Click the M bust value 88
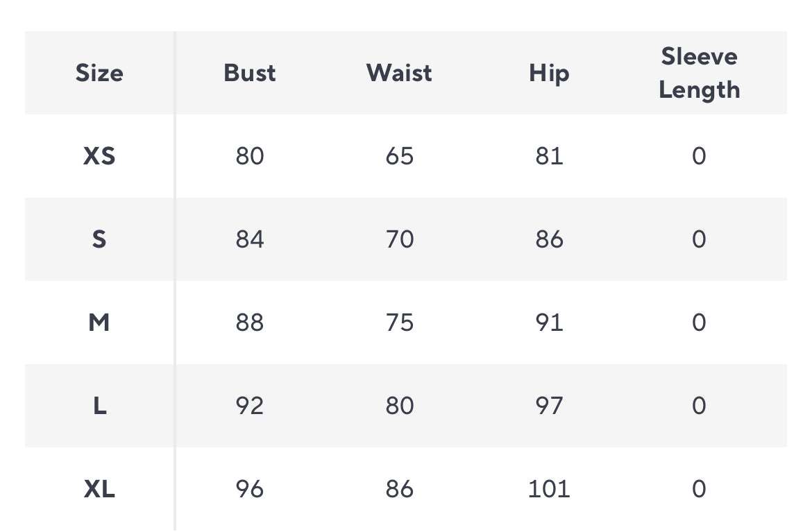 point(249,323)
